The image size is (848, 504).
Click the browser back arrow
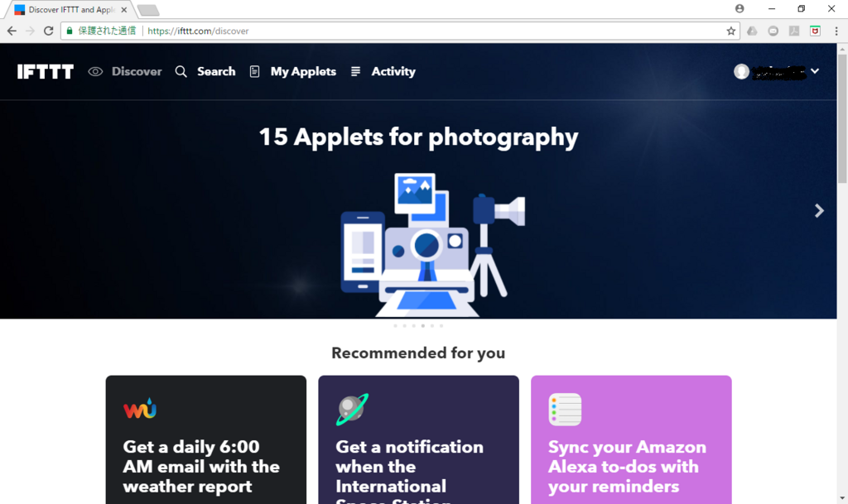coord(12,31)
